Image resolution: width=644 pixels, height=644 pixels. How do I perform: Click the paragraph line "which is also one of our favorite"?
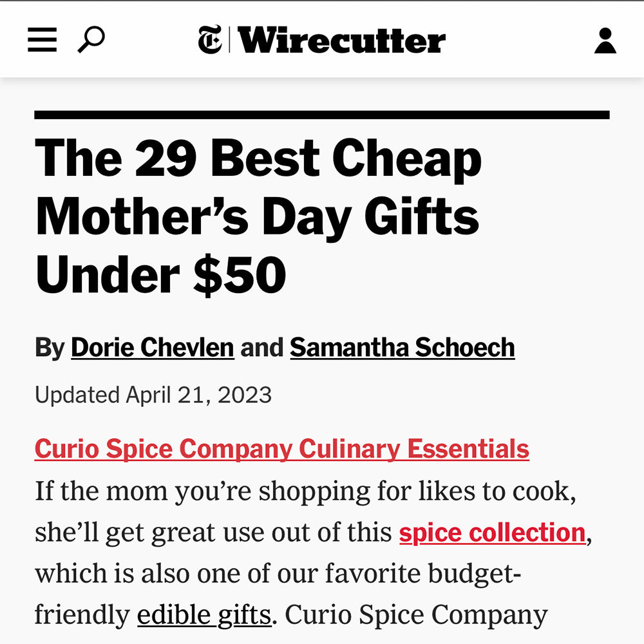277,574
